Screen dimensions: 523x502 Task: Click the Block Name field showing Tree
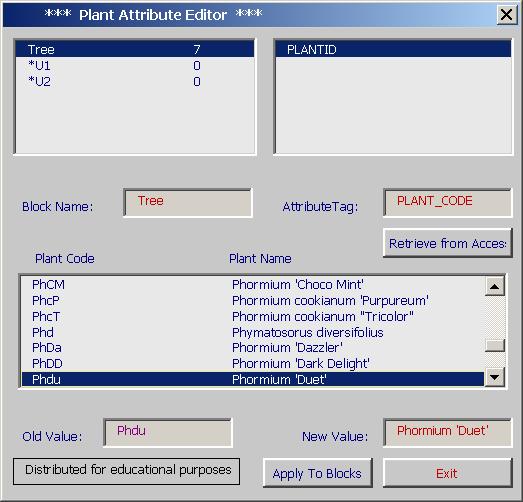(188, 203)
